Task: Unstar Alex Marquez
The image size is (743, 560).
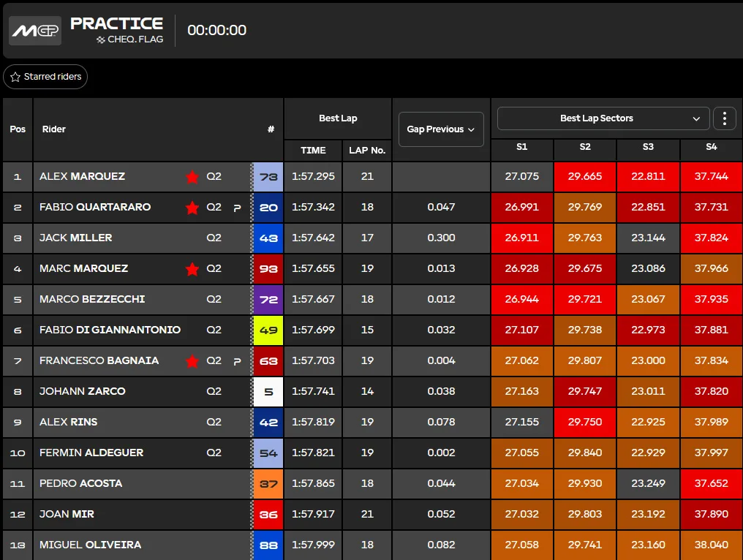Action: pyautogui.click(x=192, y=177)
